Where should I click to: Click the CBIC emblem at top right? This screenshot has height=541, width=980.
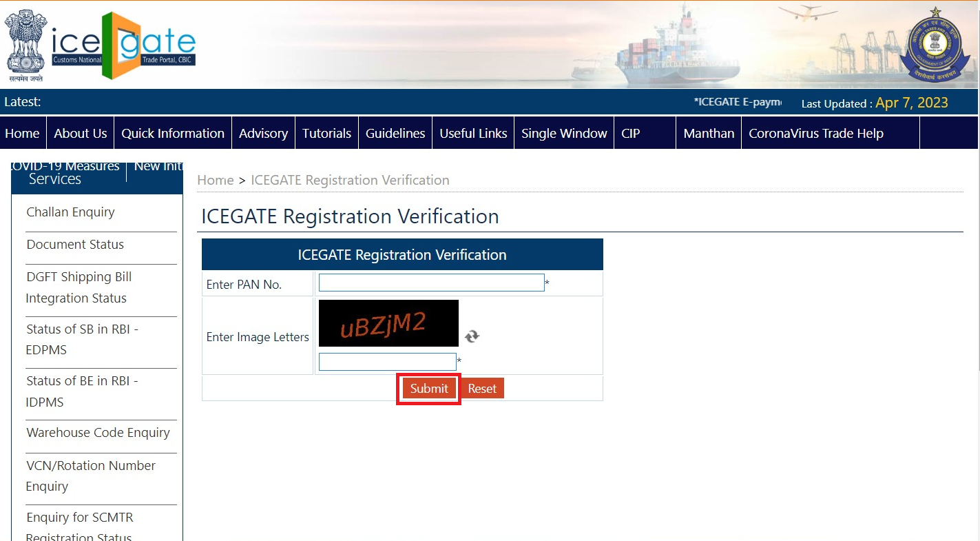[935, 47]
